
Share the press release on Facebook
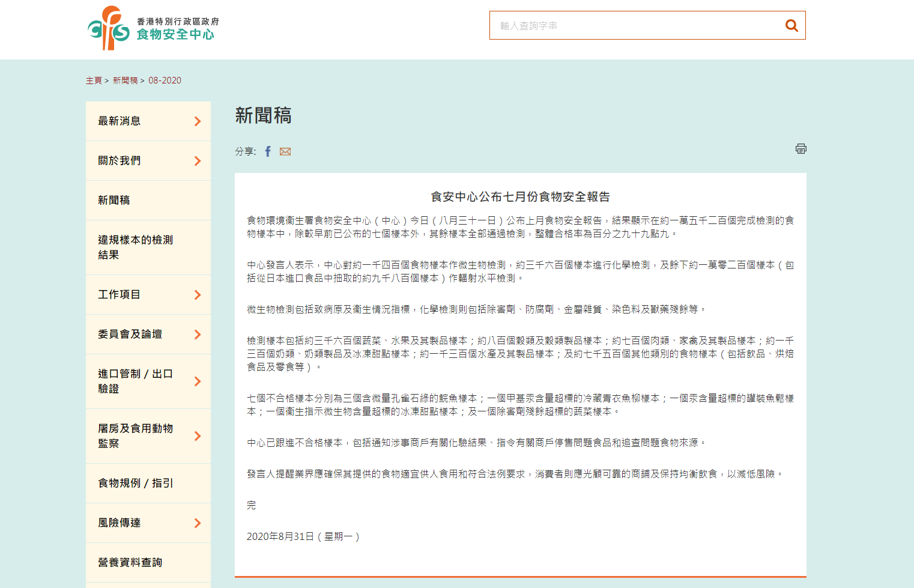268,151
